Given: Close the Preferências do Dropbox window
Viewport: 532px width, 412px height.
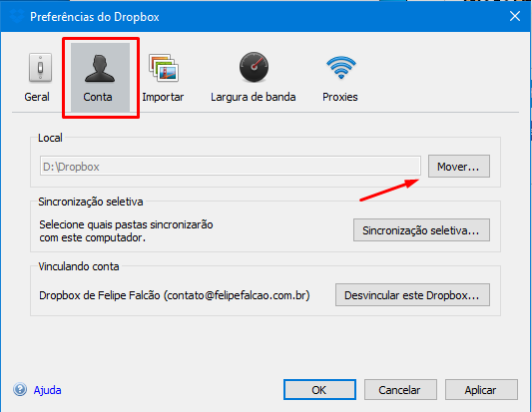Looking at the screenshot, I should point(515,16).
